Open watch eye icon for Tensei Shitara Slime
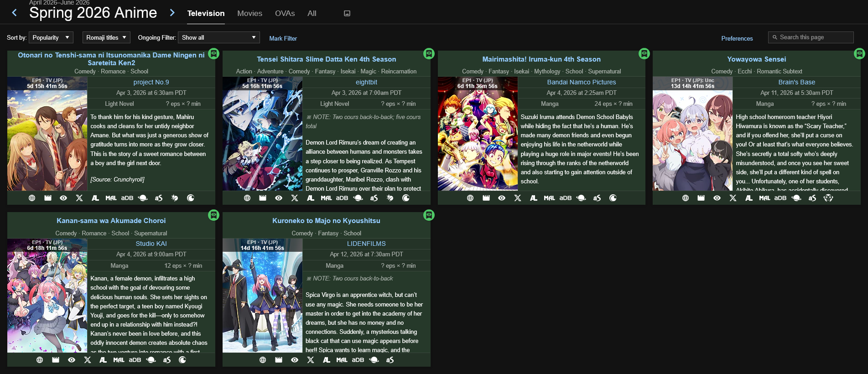 pos(279,198)
